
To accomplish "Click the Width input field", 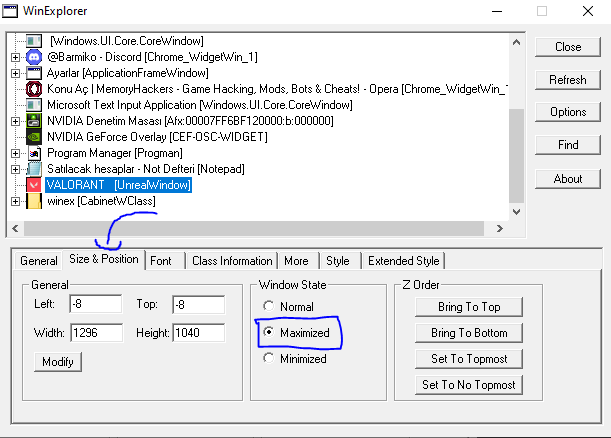I will 97,333.
